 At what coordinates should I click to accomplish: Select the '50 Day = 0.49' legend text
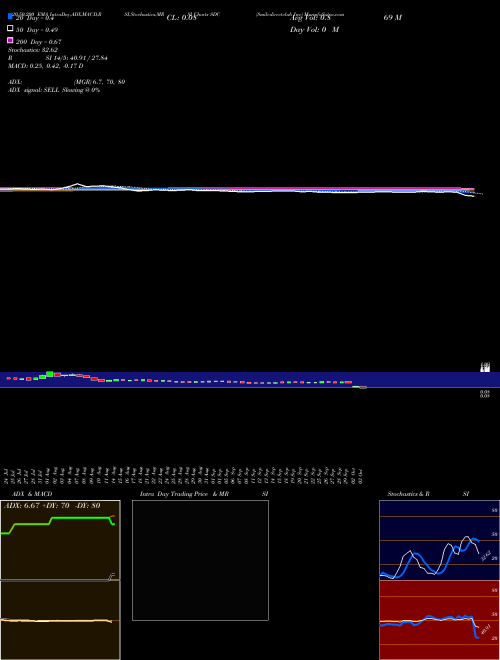[37, 30]
